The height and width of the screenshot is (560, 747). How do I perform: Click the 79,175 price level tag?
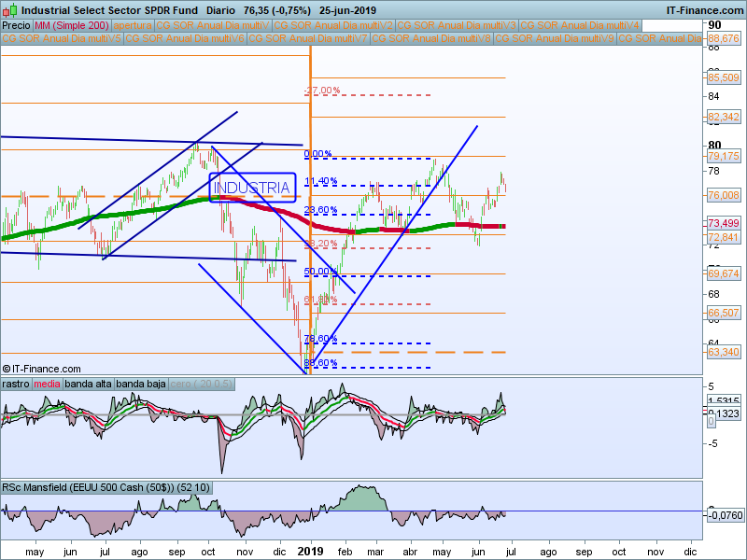pos(724,156)
